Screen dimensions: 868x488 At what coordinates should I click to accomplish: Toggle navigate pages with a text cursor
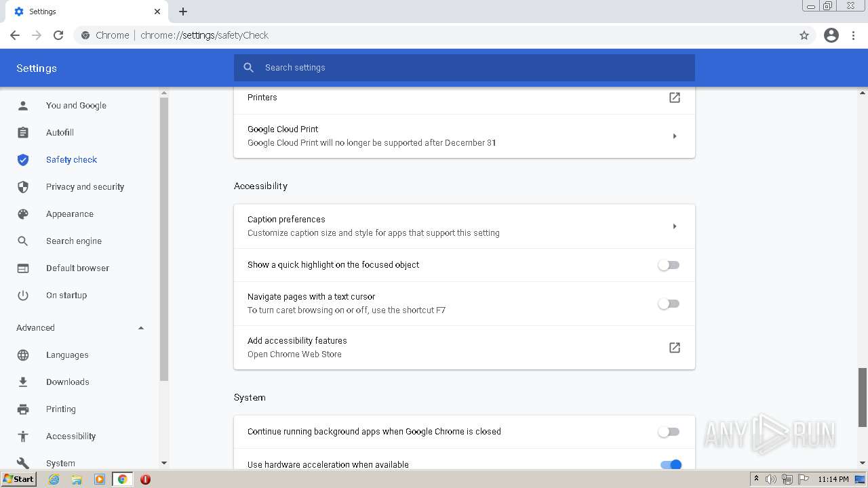tap(669, 304)
